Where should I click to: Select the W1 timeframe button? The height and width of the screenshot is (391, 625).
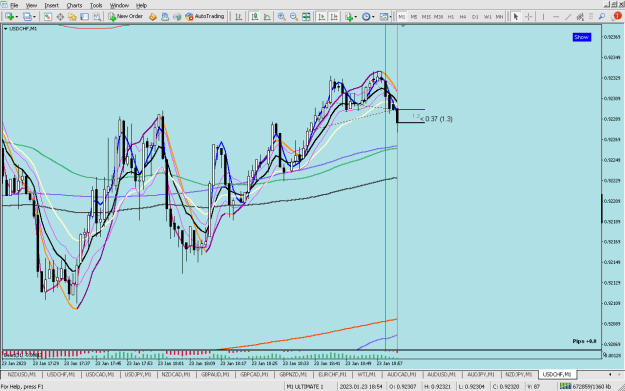[x=487, y=17]
